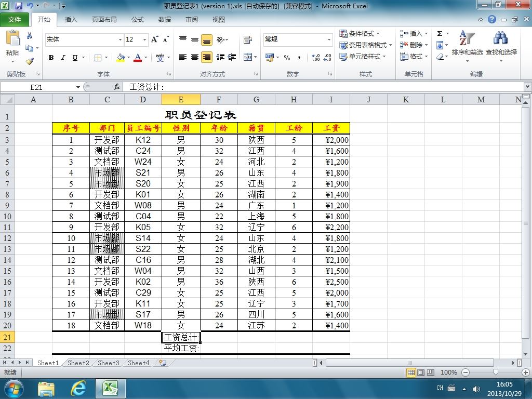Click the Cut scissors icon
The image size is (532, 399).
[x=30, y=35]
